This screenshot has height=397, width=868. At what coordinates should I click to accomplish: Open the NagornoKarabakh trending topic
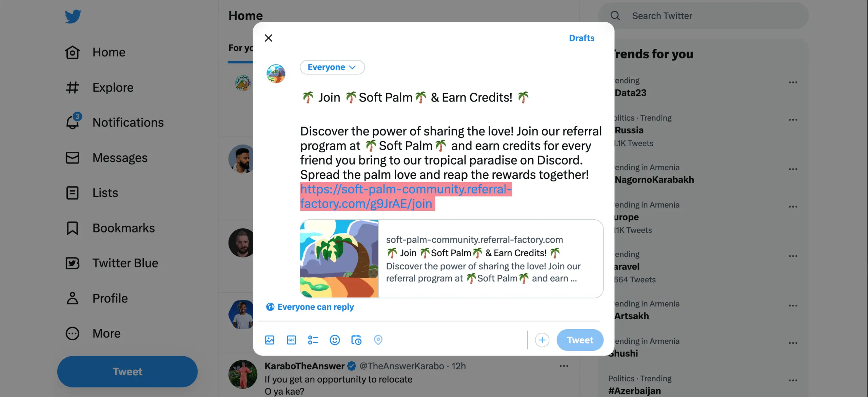(x=653, y=179)
